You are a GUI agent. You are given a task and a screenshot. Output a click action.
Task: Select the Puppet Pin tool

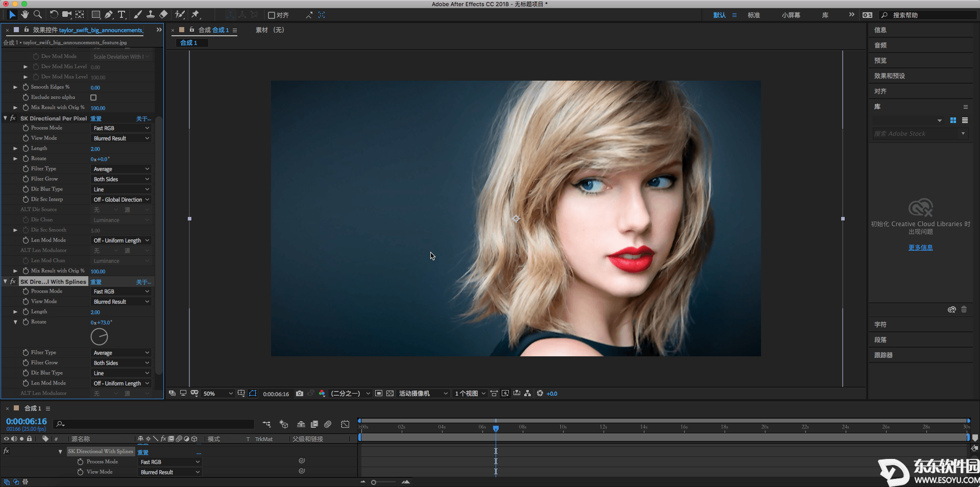pyautogui.click(x=195, y=15)
